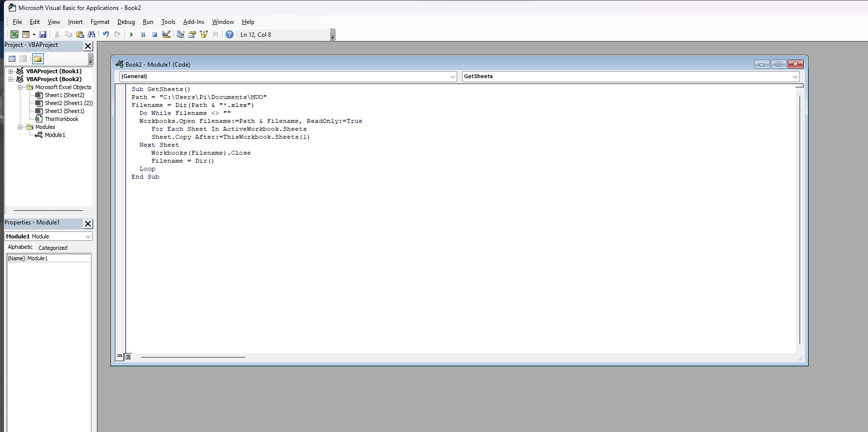Run the macro with the green play icon

(131, 34)
